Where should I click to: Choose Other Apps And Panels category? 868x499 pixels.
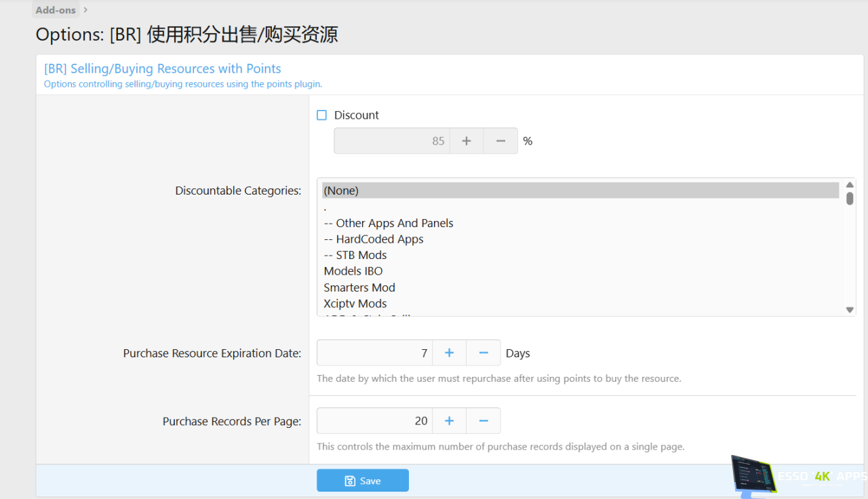pyautogui.click(x=389, y=223)
